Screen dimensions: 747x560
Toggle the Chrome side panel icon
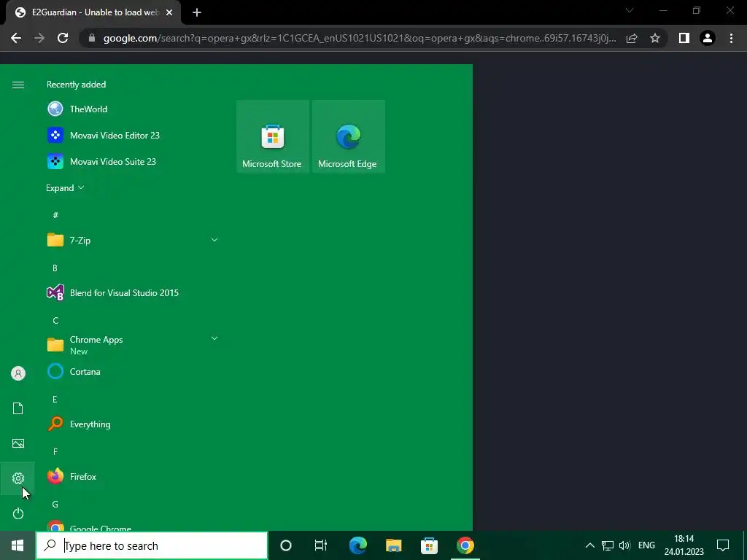click(x=684, y=38)
